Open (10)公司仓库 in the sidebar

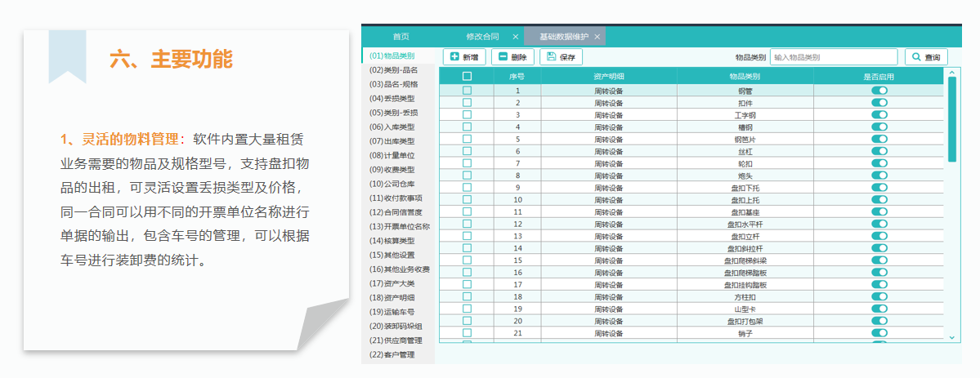click(x=392, y=184)
